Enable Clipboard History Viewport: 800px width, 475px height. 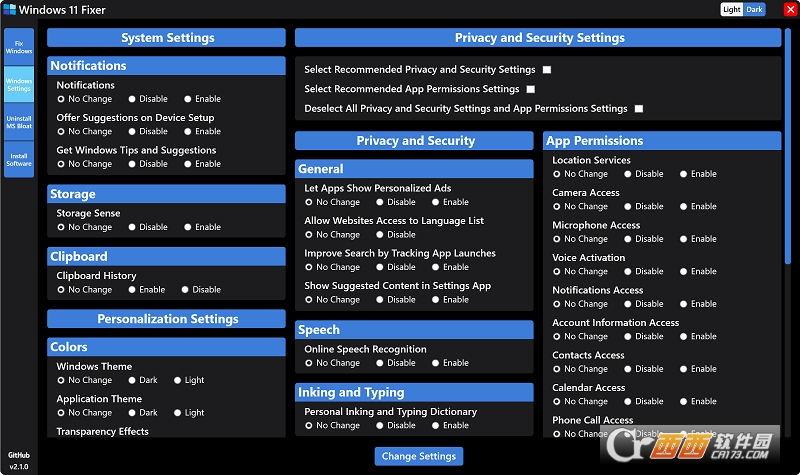point(132,290)
